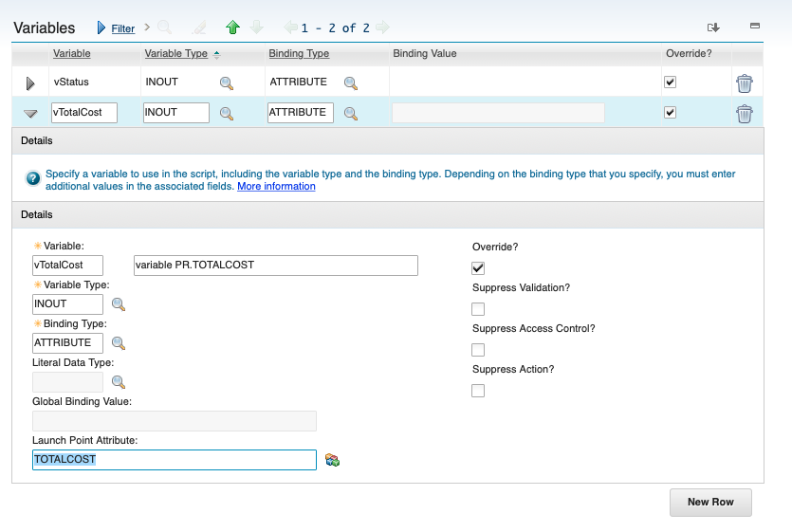Click the Variables section title

44,28
